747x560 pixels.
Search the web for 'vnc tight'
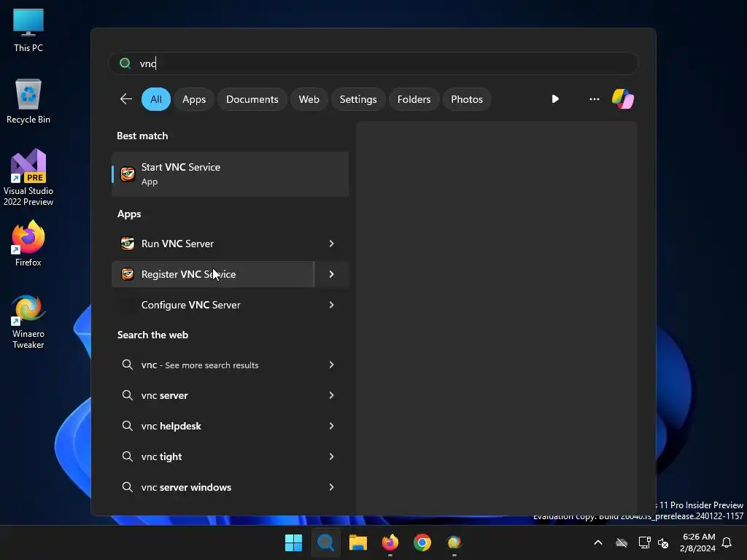pos(161,456)
